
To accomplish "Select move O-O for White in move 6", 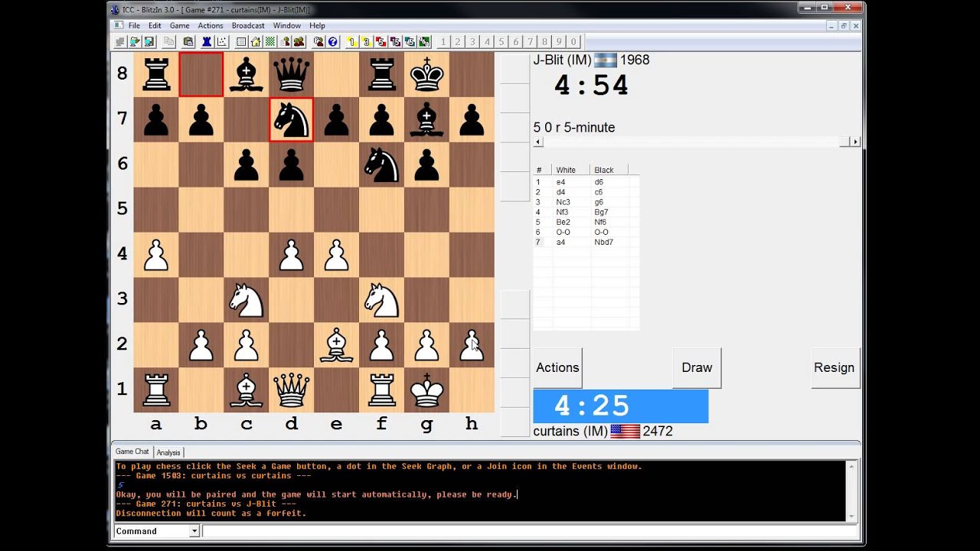I will 563,232.
